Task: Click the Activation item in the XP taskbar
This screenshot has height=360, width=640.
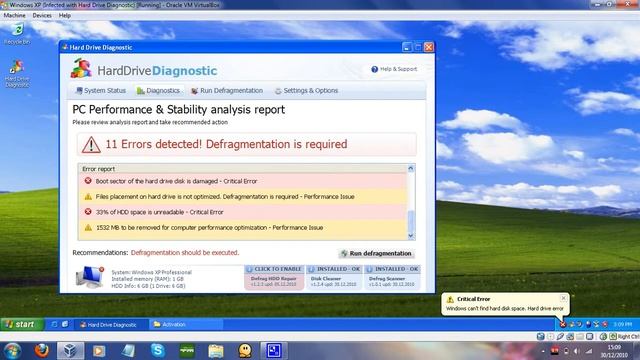Action: point(186,324)
